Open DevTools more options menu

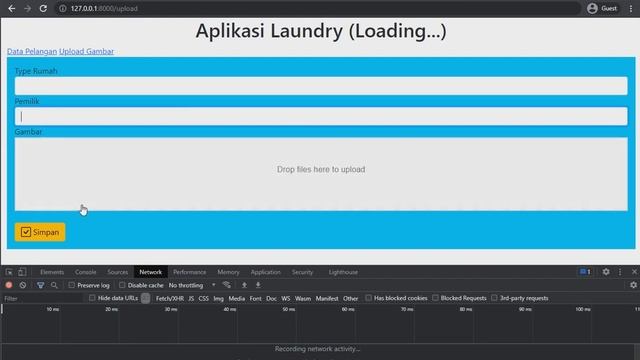tap(620, 272)
